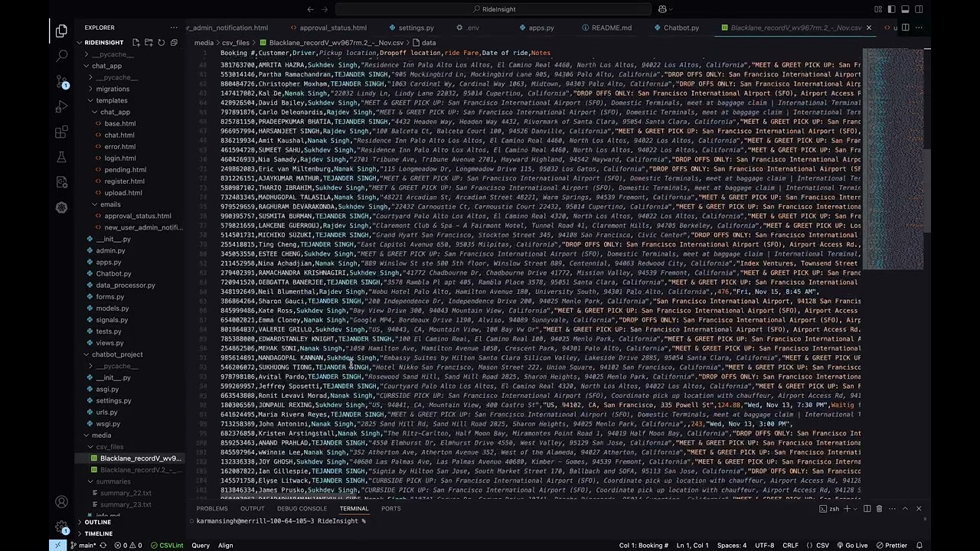The height and width of the screenshot is (551, 980).
Task: Click CSVLint in the status bar
Action: tap(166, 546)
